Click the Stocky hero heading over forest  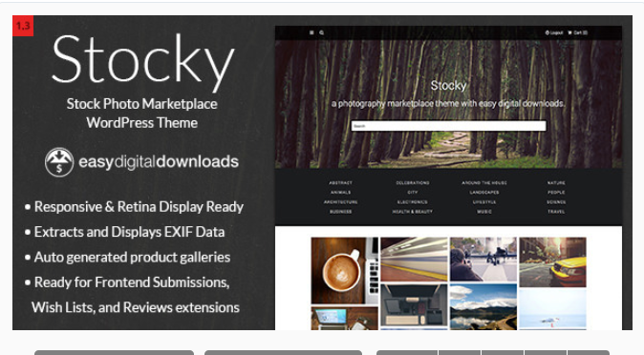(x=448, y=85)
